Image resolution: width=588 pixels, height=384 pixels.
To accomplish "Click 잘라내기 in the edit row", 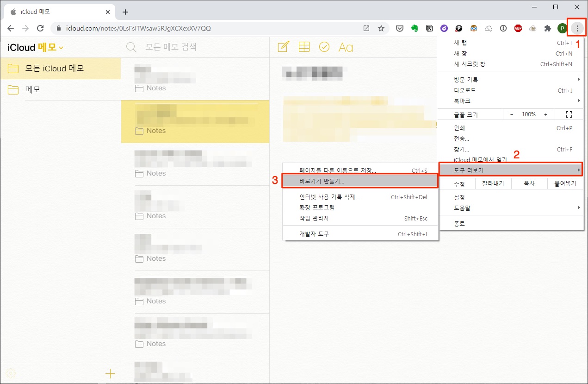I will pos(494,184).
